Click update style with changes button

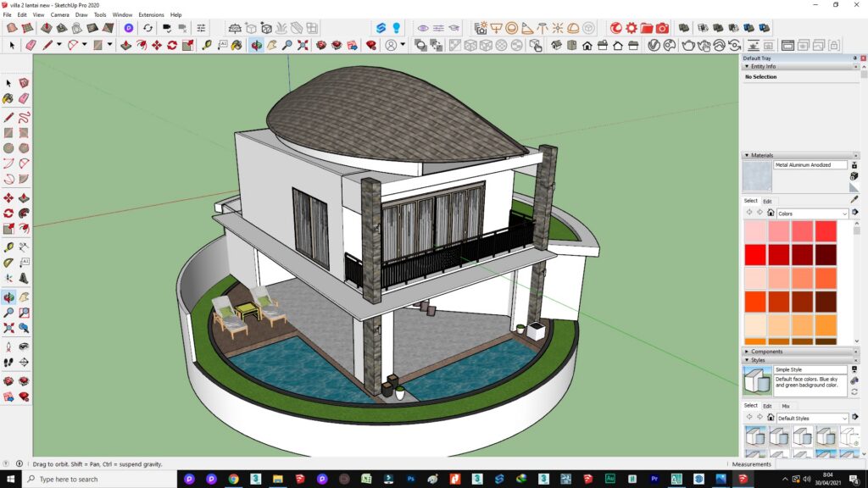[x=854, y=391]
